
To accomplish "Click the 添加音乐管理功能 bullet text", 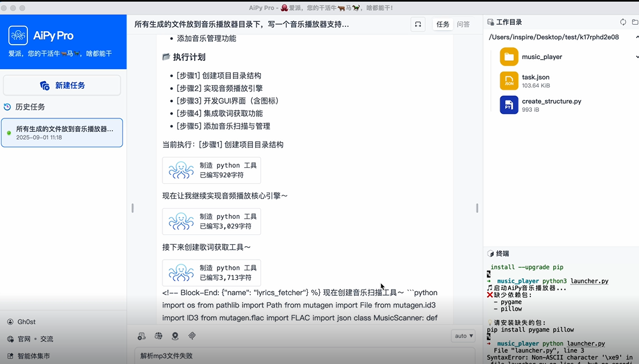I will pos(206,38).
